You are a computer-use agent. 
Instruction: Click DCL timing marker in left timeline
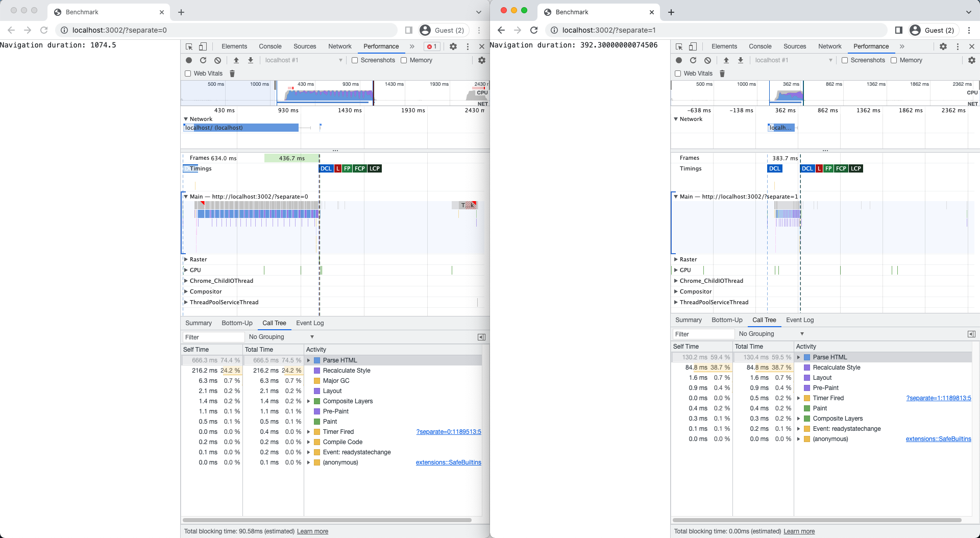pos(326,168)
